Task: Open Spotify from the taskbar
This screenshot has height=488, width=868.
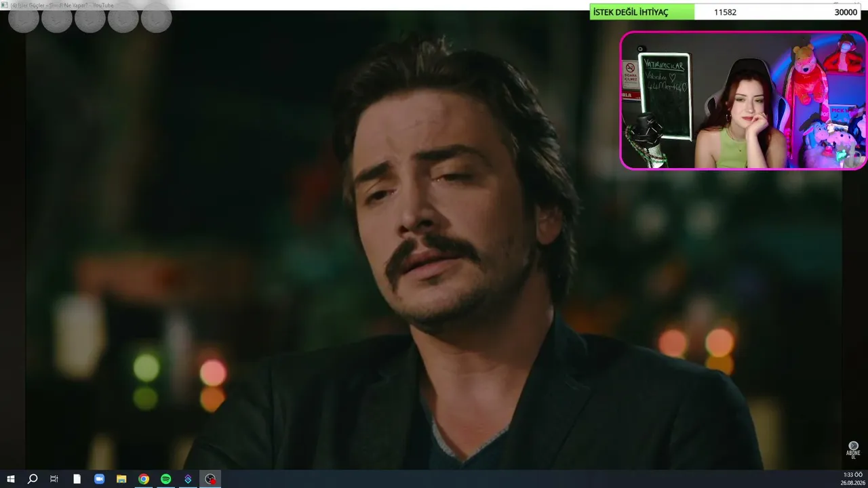Action: pos(166,479)
